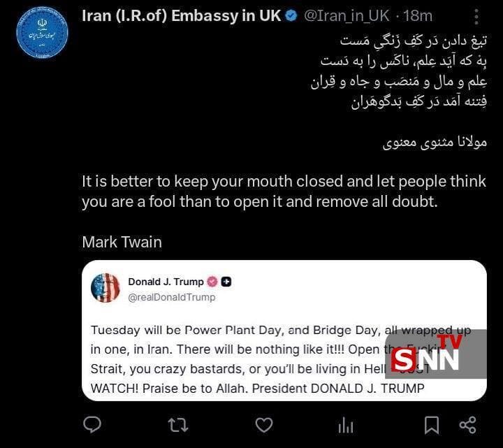Click Donald J. Trump name in quote
Image resolution: width=503 pixels, height=448 pixels.
click(166, 282)
